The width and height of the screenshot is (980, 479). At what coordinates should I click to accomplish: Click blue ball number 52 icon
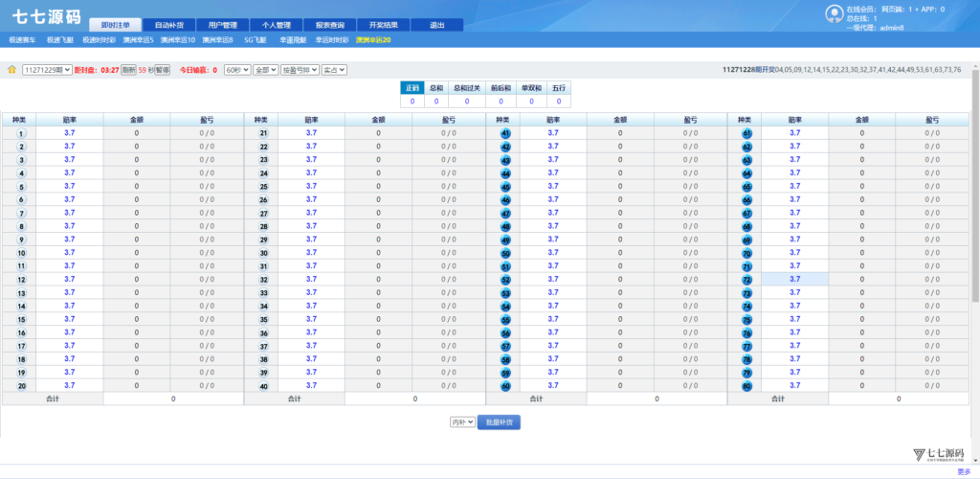505,280
